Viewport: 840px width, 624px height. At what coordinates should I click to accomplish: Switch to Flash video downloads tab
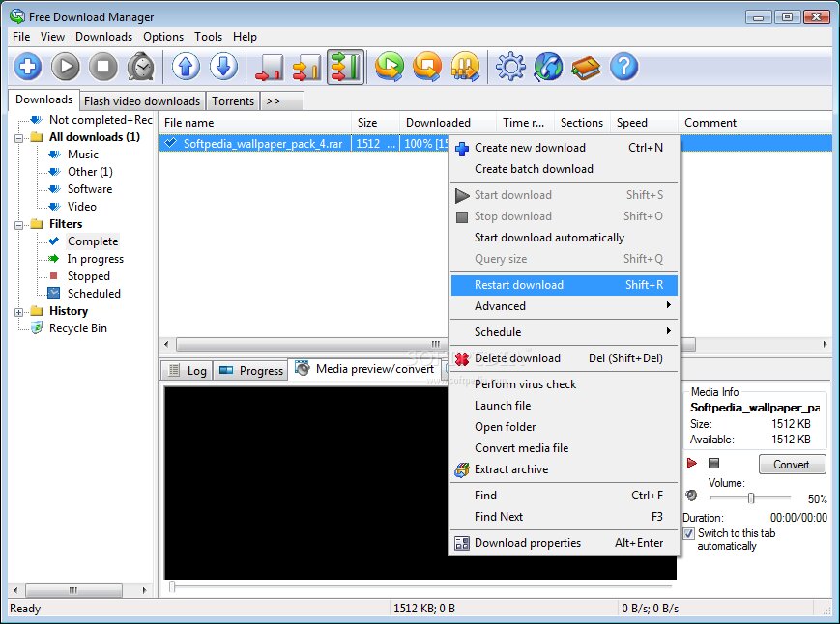coord(142,101)
